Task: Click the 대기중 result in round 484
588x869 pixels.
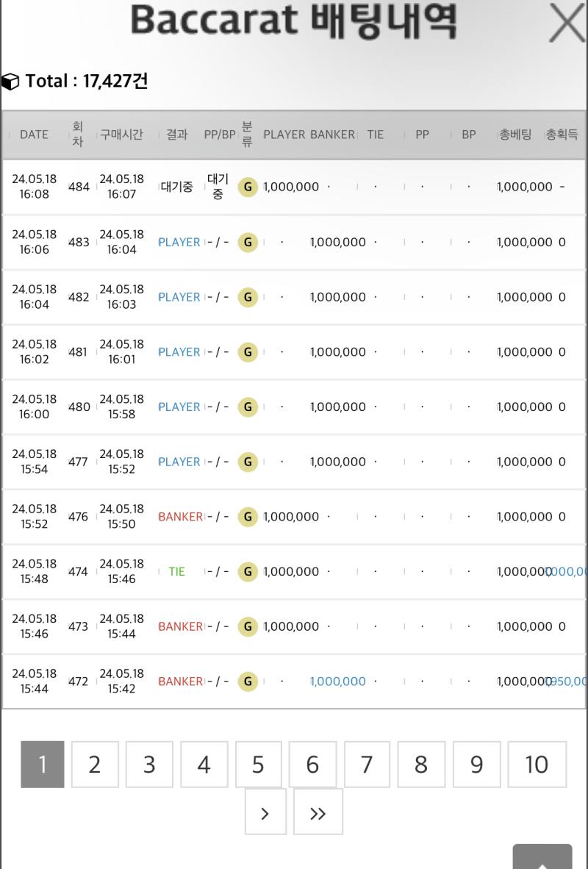Action: click(x=177, y=187)
